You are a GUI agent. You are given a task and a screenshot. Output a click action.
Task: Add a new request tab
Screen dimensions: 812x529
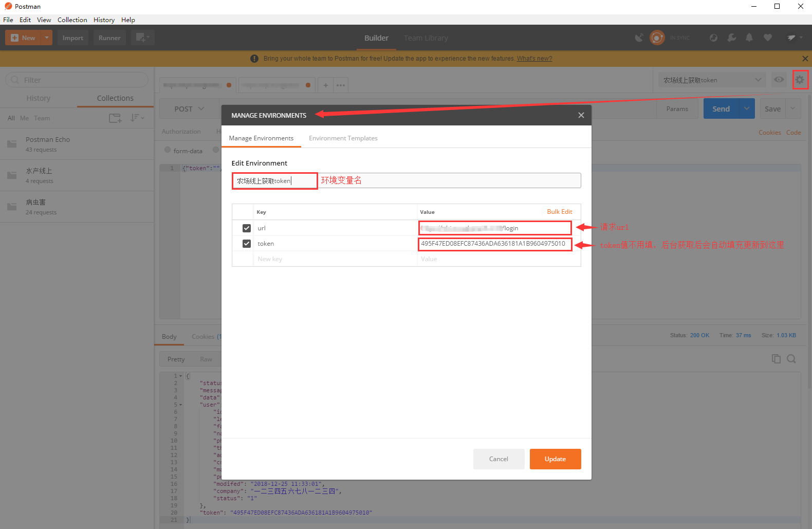pyautogui.click(x=326, y=85)
